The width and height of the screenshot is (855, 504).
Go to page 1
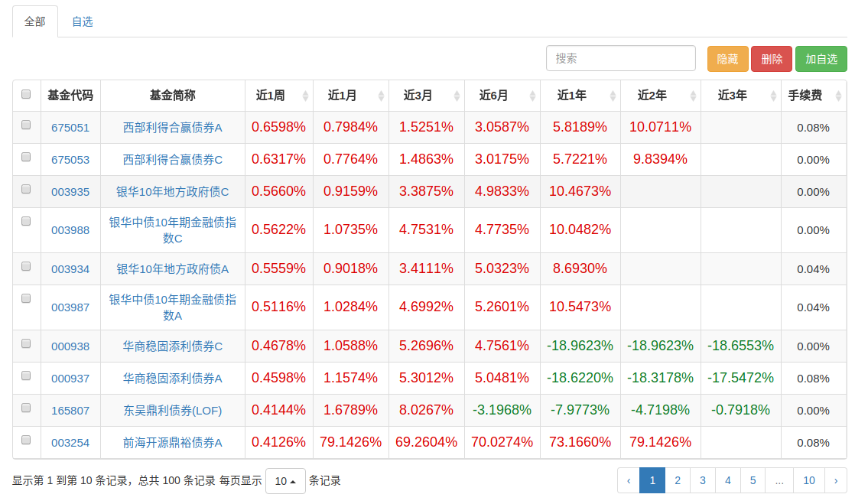point(652,480)
